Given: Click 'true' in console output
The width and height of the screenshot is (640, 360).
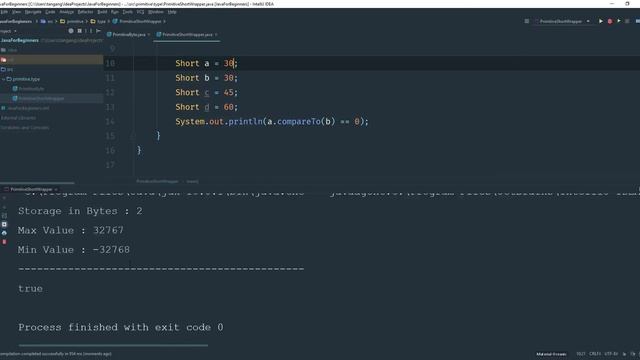Looking at the screenshot, I should point(30,289).
